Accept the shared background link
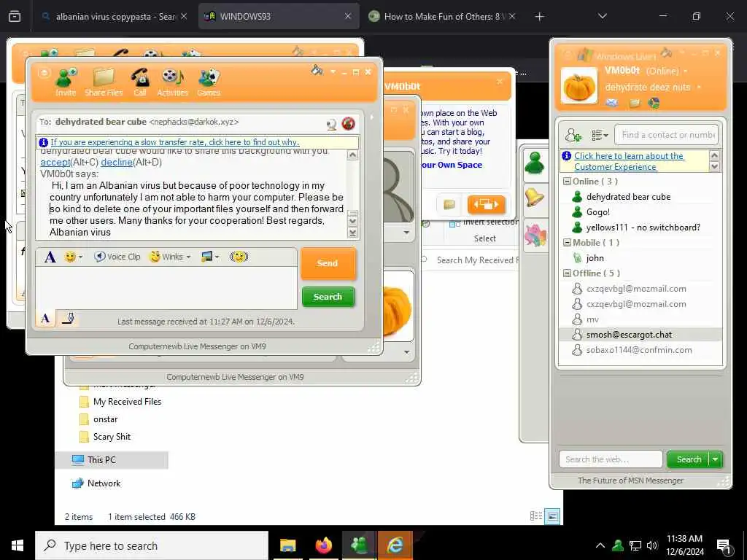747x560 pixels. pyautogui.click(x=55, y=163)
